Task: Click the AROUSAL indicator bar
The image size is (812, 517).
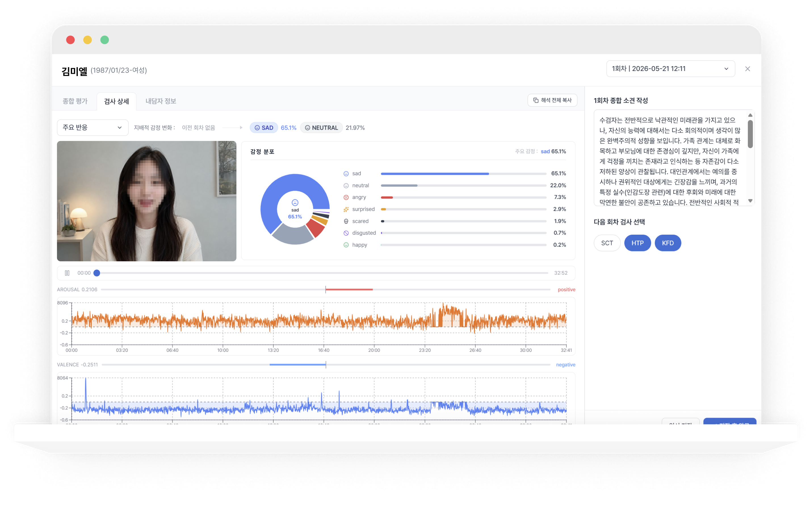Action: [326, 289]
